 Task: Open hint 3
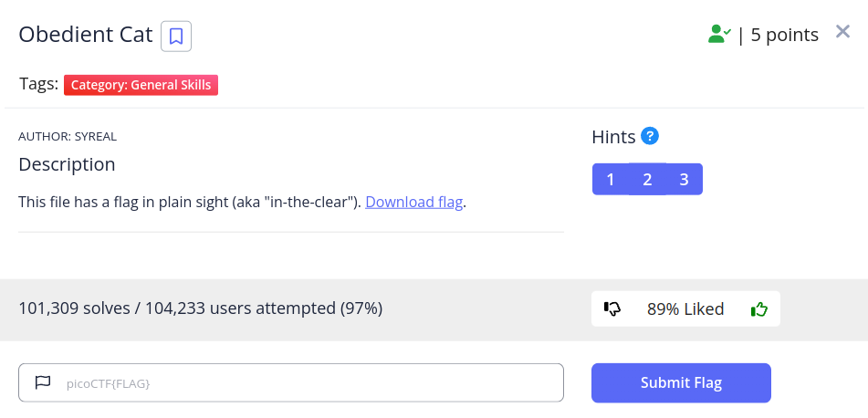point(684,179)
